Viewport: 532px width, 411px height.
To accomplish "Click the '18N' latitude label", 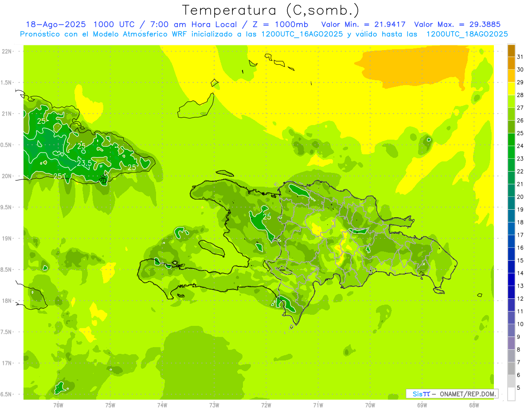I will (7, 301).
